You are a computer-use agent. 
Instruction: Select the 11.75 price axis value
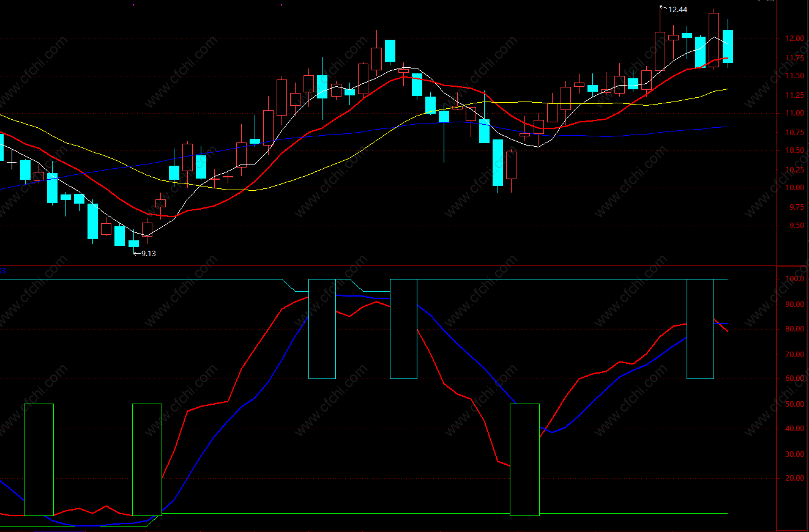(x=794, y=58)
